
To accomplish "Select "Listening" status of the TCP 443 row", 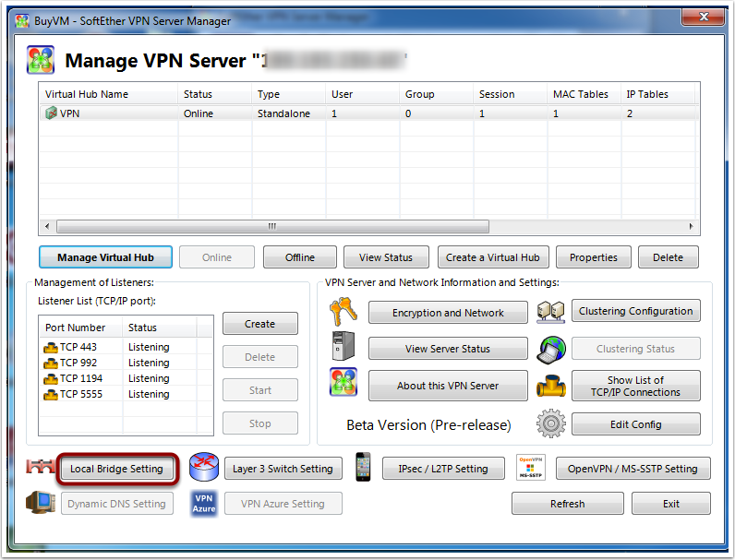I will 149,347.
